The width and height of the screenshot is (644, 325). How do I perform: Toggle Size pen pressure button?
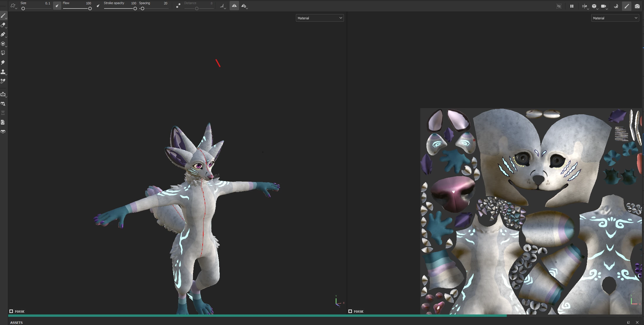57,6
